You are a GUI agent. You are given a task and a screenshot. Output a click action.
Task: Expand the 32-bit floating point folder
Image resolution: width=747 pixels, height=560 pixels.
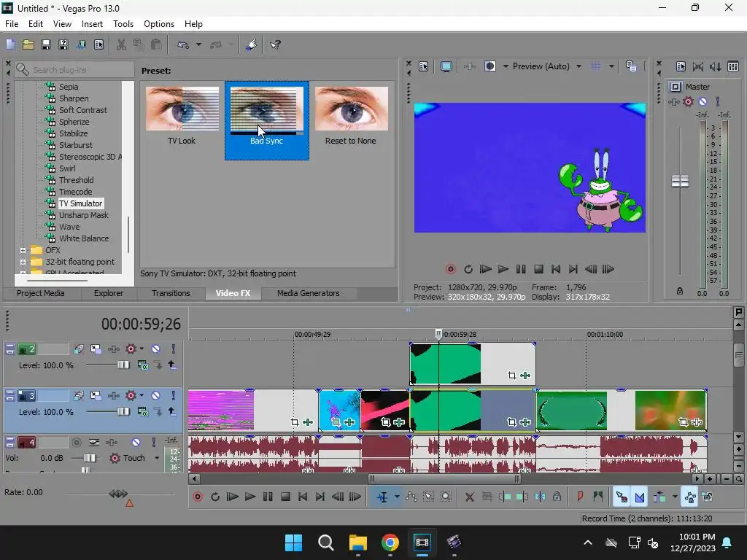[x=23, y=262]
